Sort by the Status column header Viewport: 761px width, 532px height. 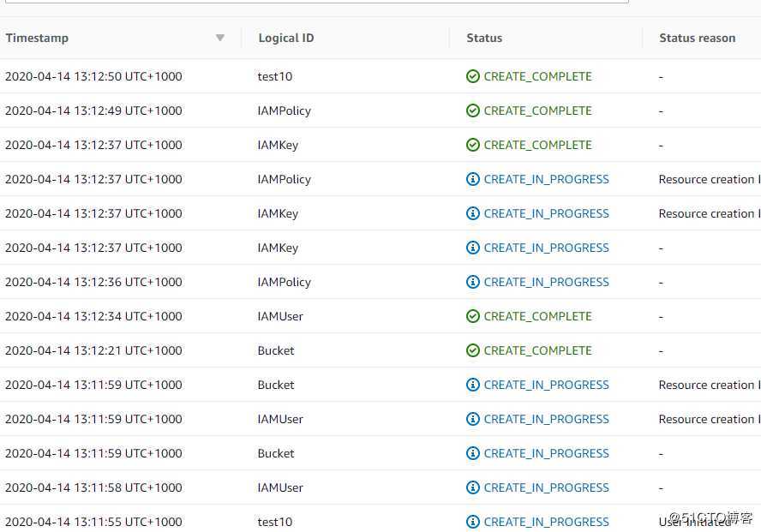pyautogui.click(x=484, y=38)
